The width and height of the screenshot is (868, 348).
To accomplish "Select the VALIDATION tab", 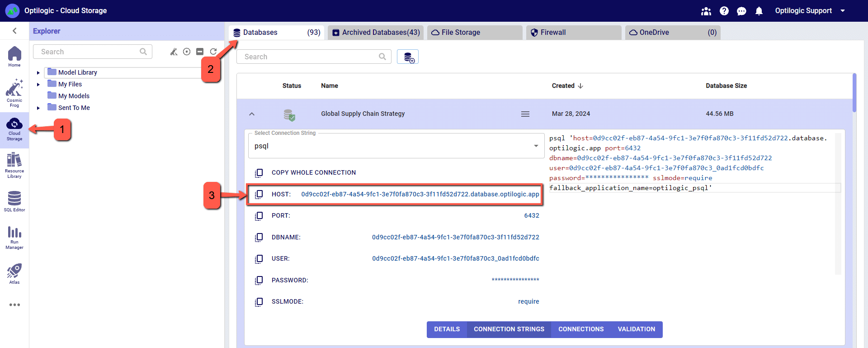I will point(637,329).
